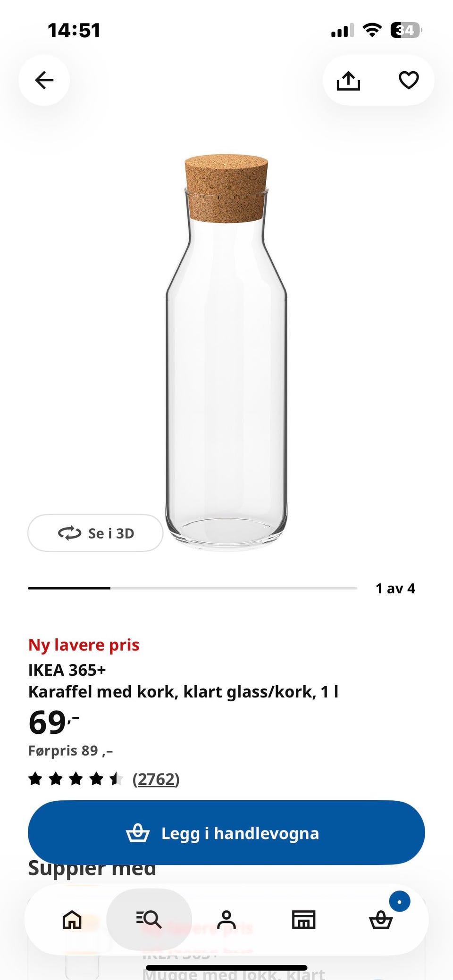
Task: Tap the cart notification badge
Action: coord(400,902)
